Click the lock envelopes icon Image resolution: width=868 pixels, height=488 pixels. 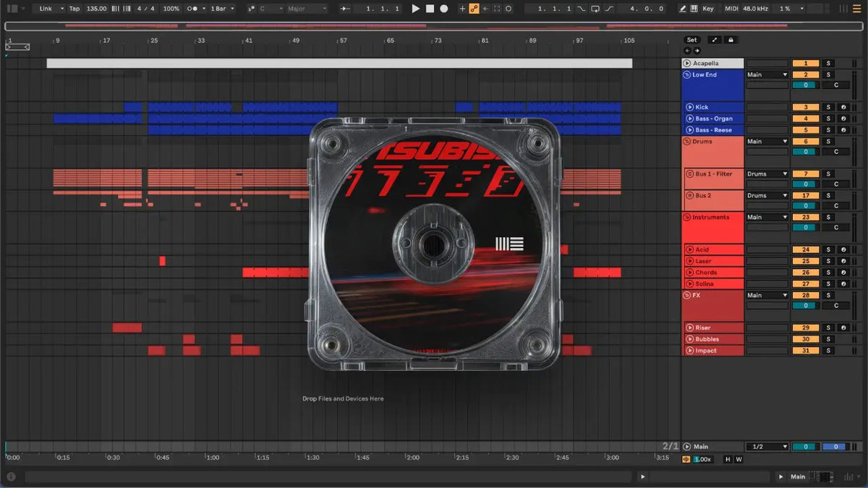tap(731, 40)
